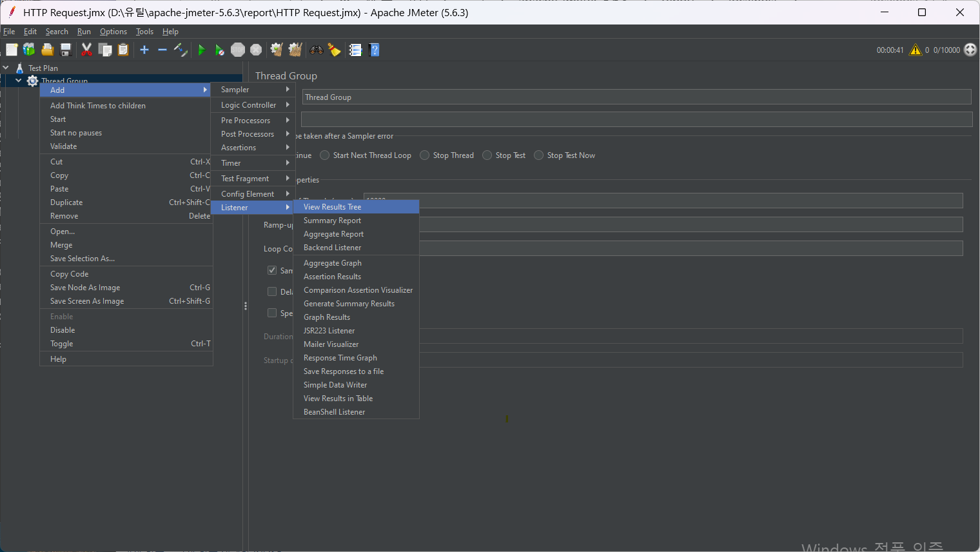Toggle the Delay thread creation checkbox
This screenshot has height=552, width=980.
(272, 291)
